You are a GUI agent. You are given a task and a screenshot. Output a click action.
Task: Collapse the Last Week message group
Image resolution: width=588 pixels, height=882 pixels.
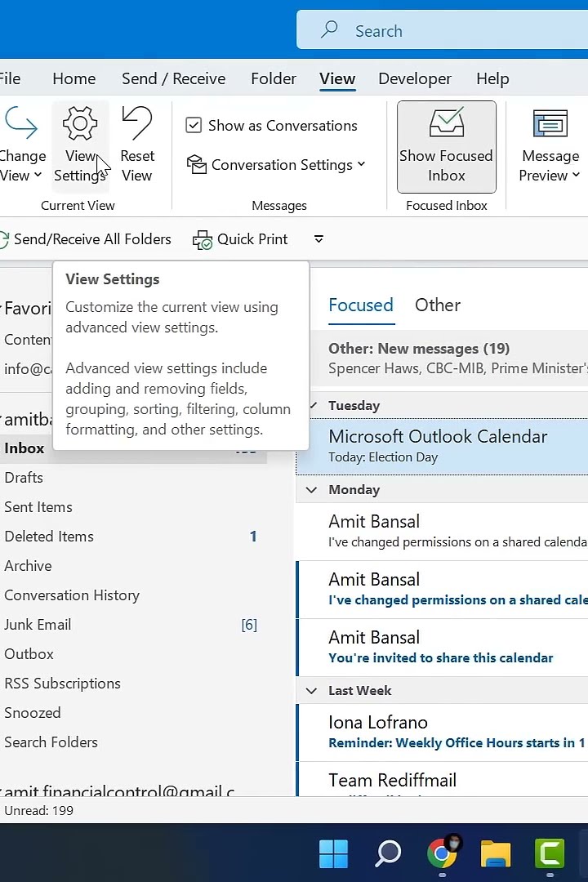click(311, 691)
